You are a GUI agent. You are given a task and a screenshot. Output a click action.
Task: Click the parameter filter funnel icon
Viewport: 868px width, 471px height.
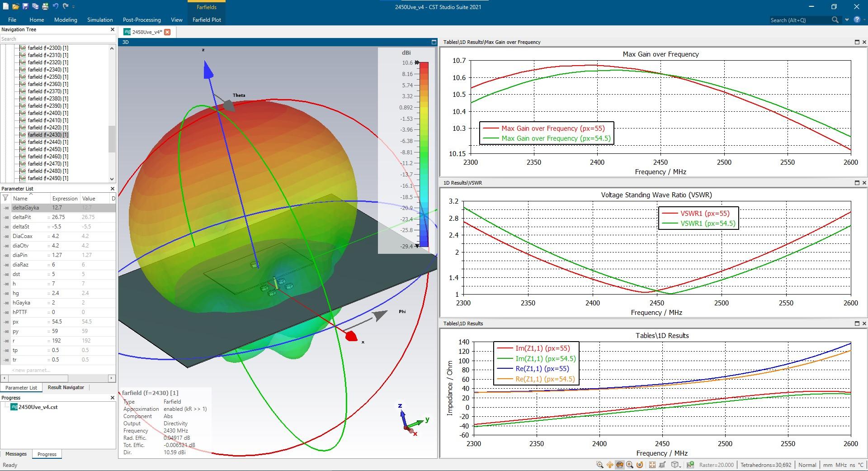point(5,198)
